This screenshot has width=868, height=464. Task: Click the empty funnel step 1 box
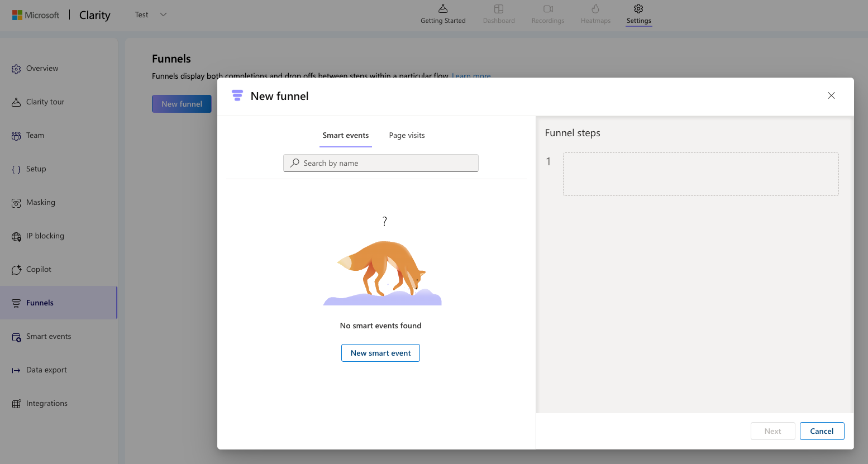coord(700,174)
